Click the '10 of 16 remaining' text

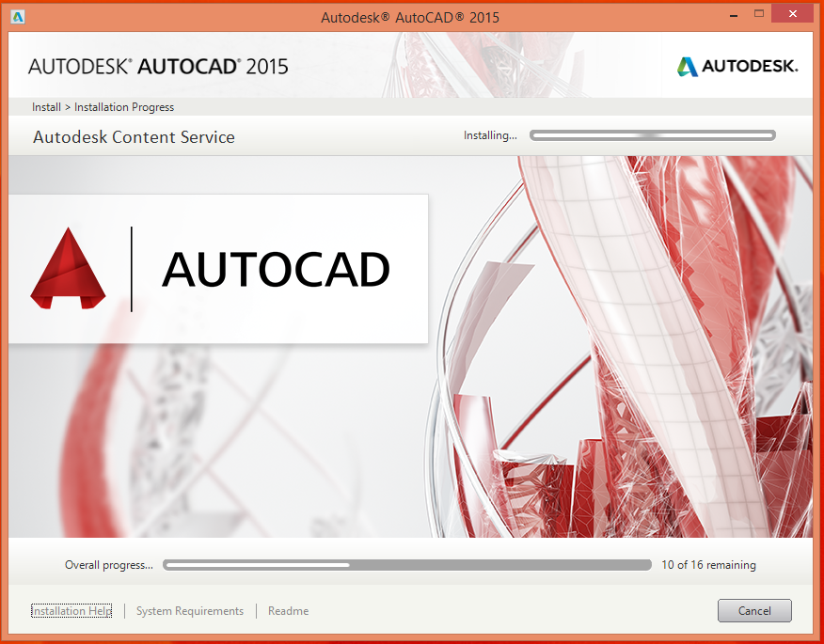point(708,565)
